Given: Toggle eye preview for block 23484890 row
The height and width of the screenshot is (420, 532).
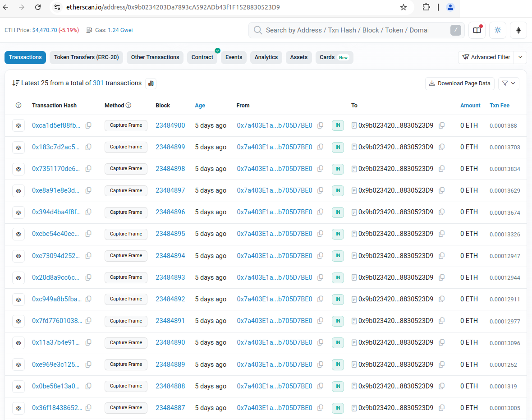Looking at the screenshot, I should coord(18,343).
